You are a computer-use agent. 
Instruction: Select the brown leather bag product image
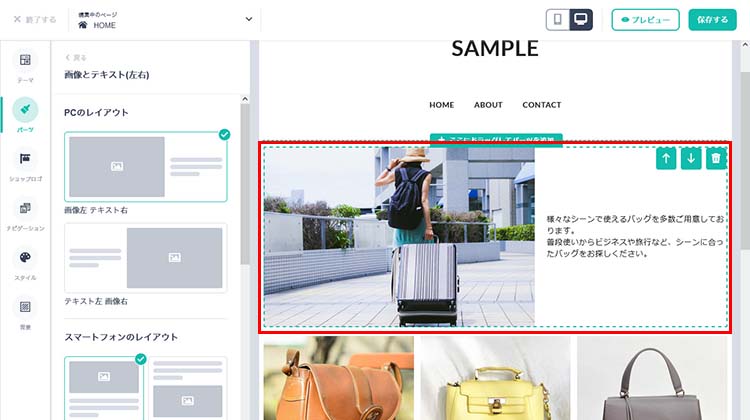click(x=339, y=378)
